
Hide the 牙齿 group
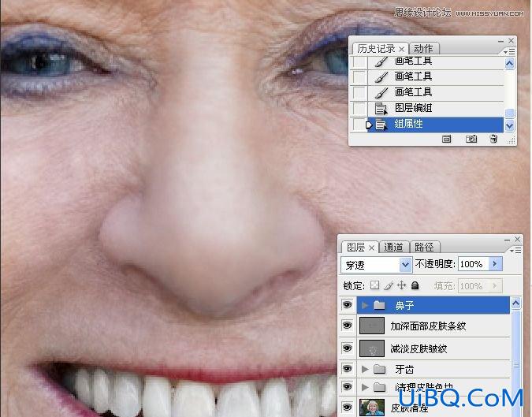point(347,369)
